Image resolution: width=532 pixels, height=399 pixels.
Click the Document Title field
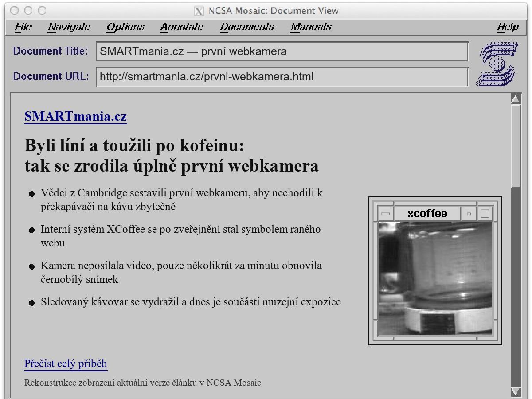point(282,51)
